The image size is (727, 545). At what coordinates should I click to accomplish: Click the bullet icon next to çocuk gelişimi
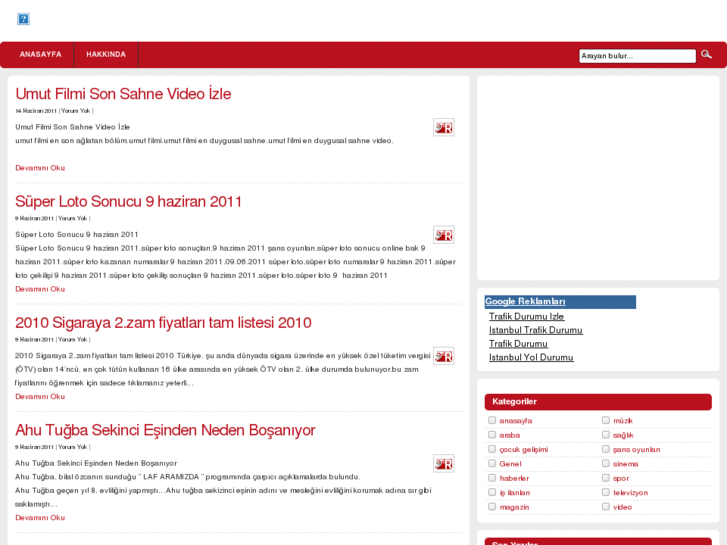coord(492,449)
